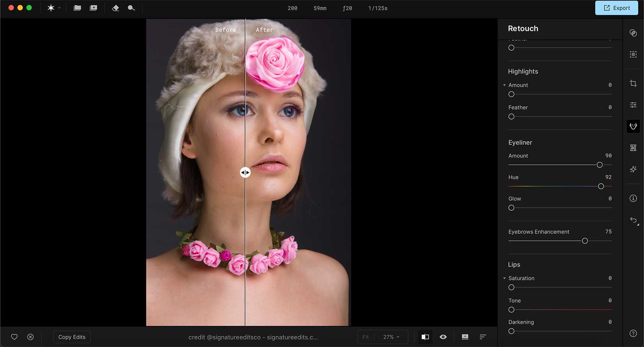Open the presets overlapping circles icon
This screenshot has height=347, width=644.
click(633, 33)
